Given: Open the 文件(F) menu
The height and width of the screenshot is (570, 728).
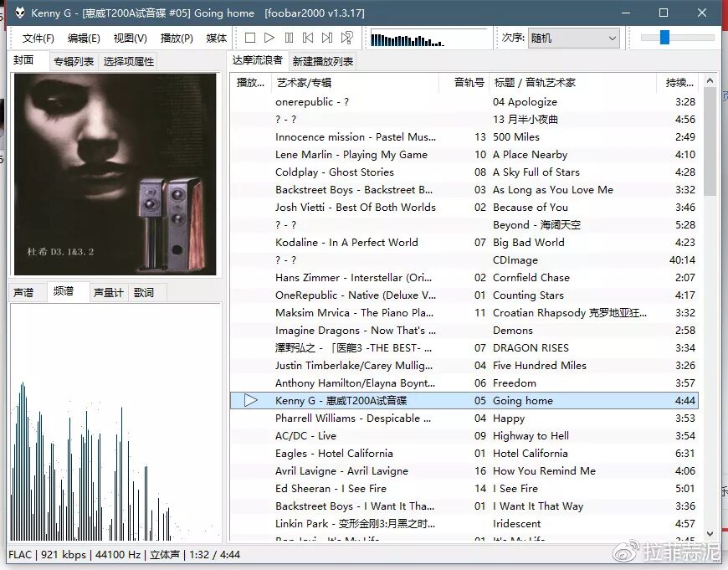Looking at the screenshot, I should [38, 39].
